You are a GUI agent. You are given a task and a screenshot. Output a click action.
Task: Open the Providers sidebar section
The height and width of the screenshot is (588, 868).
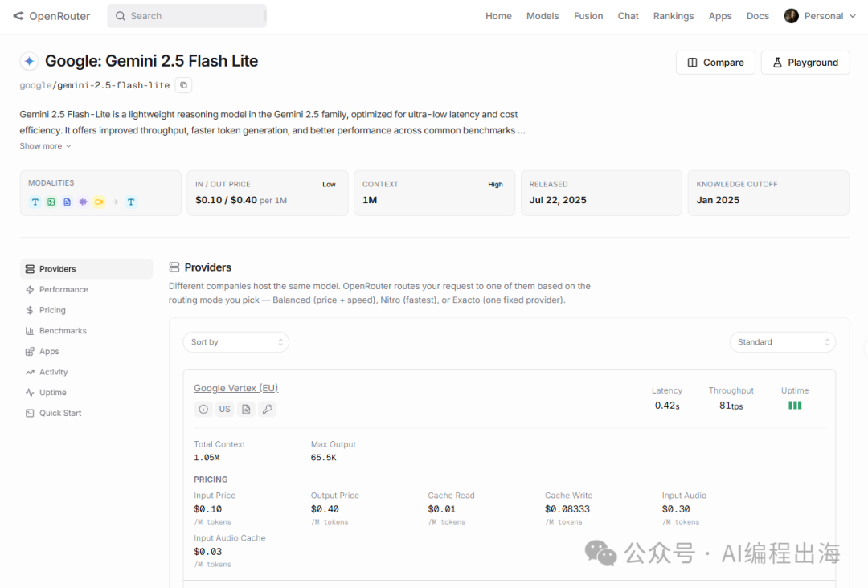[86, 269]
